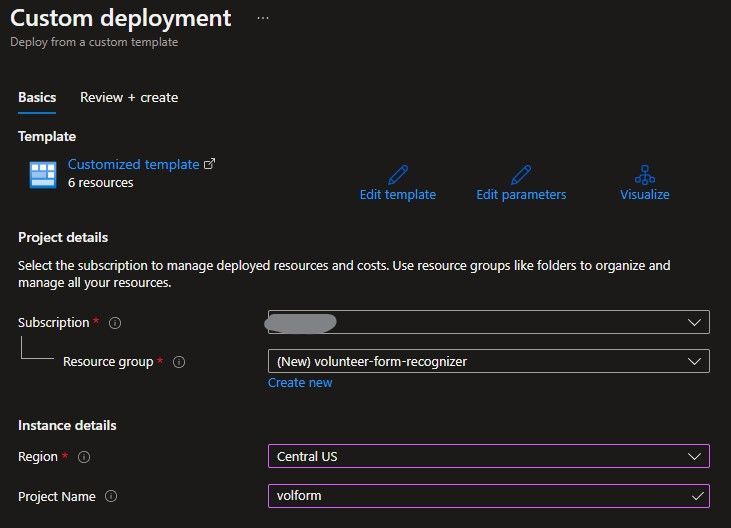This screenshot has width=731, height=528.
Task: Open the Customized template link
Action: 133,164
